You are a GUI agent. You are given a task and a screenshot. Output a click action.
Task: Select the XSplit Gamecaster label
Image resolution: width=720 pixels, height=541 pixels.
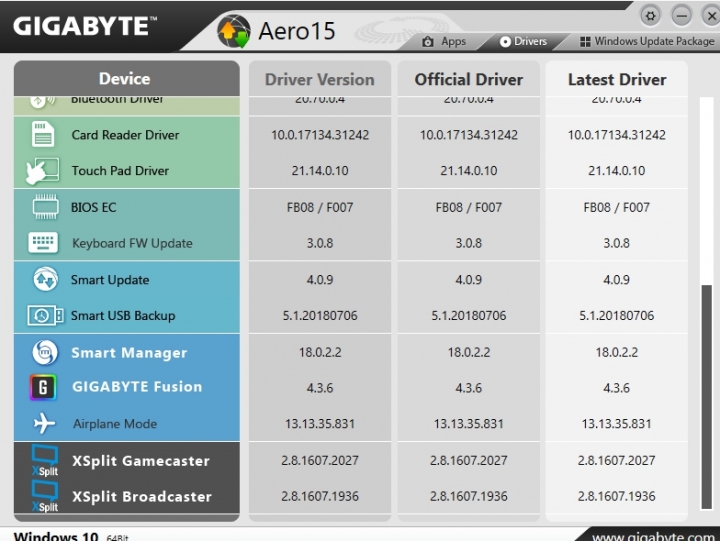coord(141,461)
